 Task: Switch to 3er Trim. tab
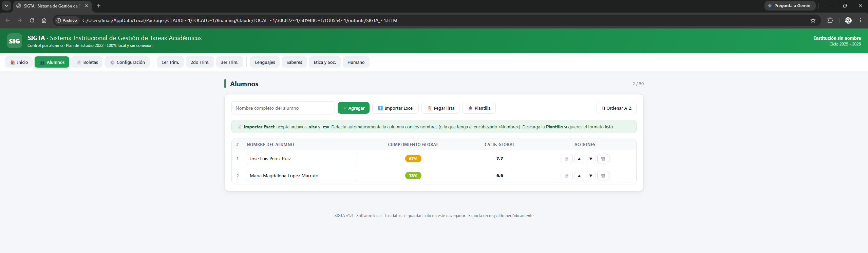230,62
